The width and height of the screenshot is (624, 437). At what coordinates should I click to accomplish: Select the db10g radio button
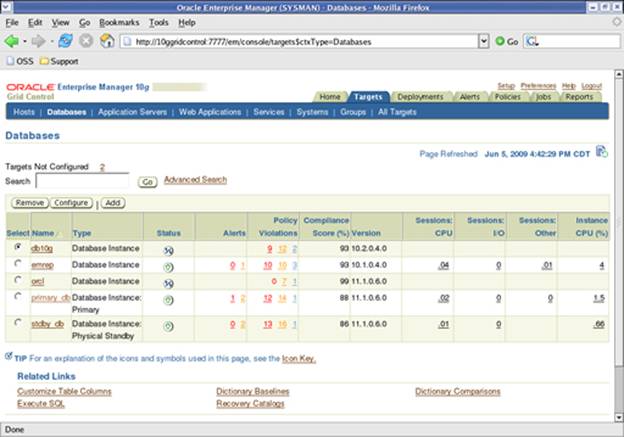click(x=18, y=247)
